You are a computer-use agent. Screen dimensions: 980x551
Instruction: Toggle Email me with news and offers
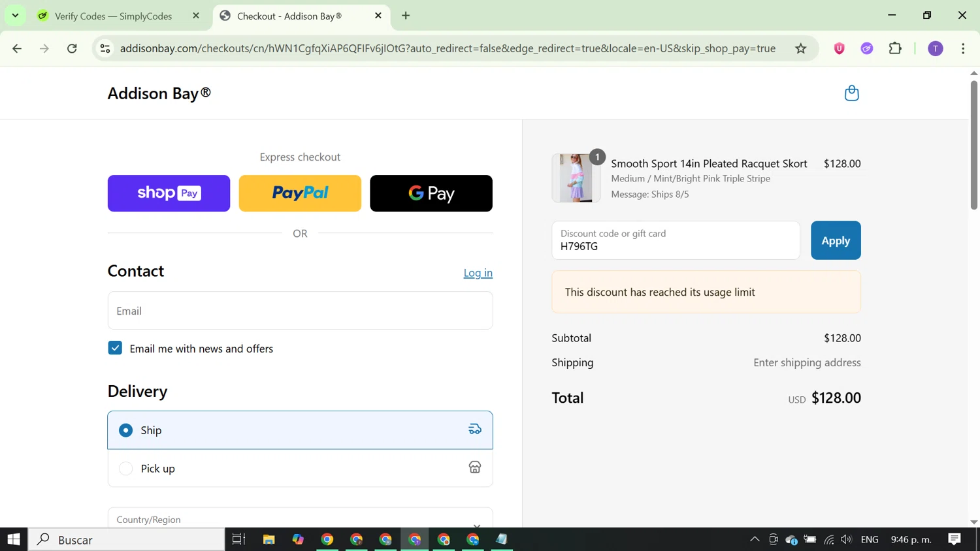[x=115, y=348]
